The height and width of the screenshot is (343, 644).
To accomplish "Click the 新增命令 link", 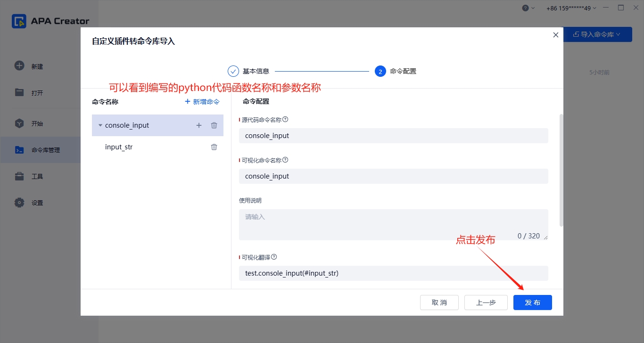I will coord(202,101).
